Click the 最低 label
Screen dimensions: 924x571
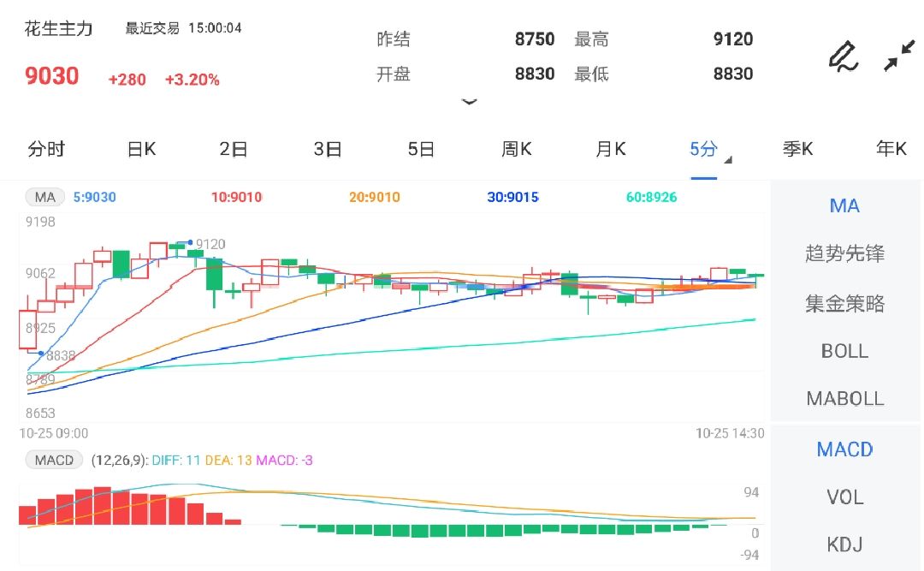591,74
